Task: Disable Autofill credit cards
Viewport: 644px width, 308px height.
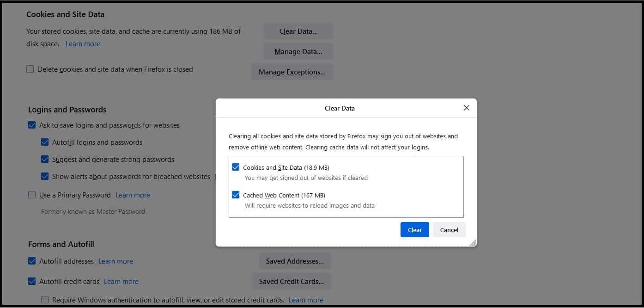Action: tap(32, 281)
